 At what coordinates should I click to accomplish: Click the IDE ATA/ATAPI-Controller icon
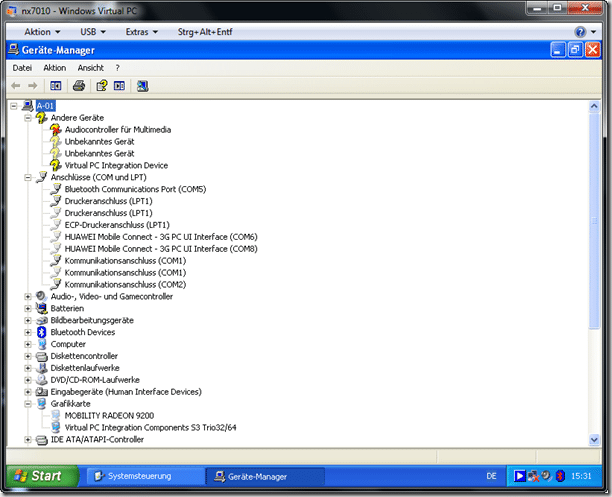(x=41, y=440)
